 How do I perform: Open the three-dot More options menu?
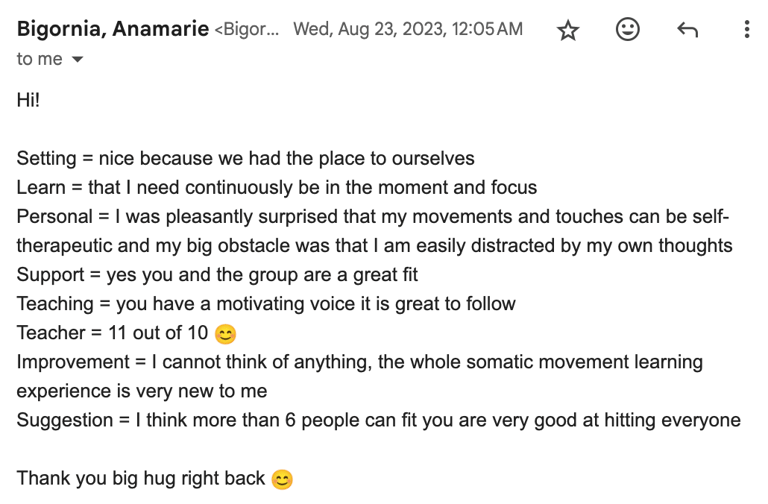coord(746,29)
